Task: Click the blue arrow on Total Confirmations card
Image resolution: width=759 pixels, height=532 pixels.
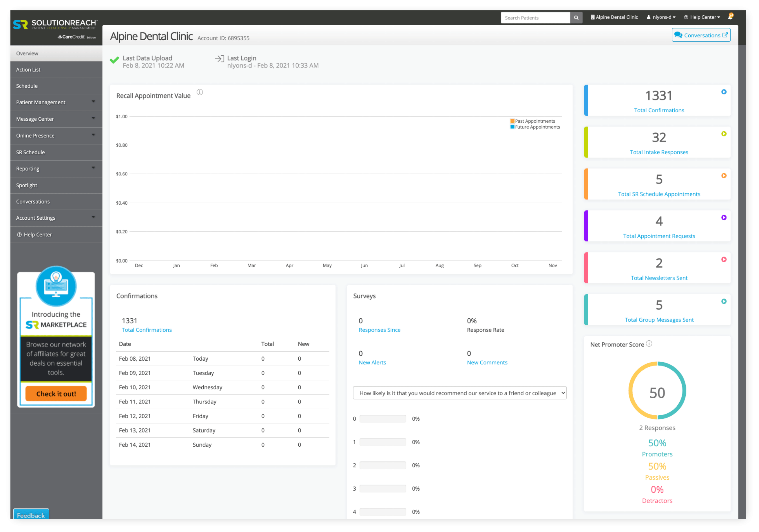Action: 724,92
